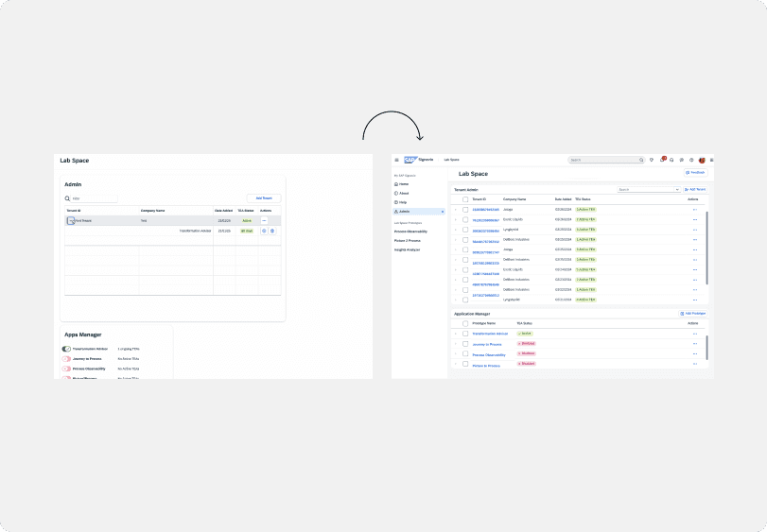Click the Application Manager table scrollbar

coord(707,348)
